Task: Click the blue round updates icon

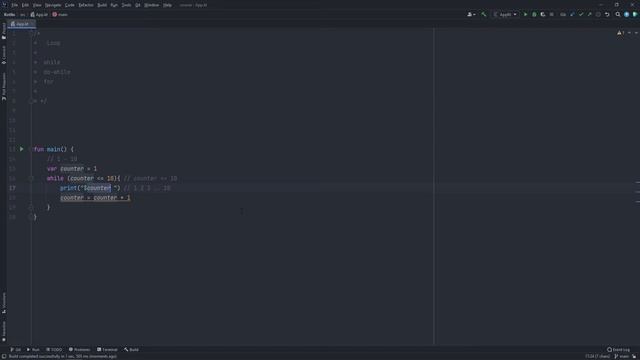Action: 627,15
